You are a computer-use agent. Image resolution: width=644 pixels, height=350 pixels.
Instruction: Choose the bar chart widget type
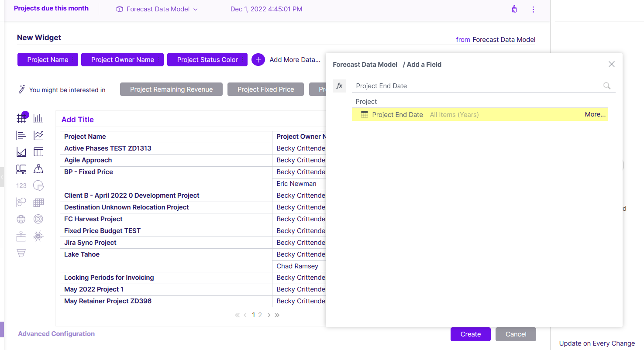(21, 135)
